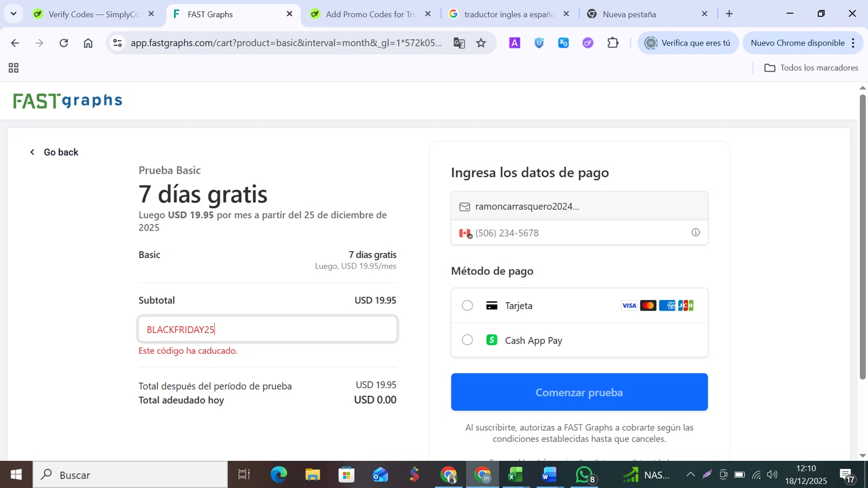
Task: Click the phone number input field
Action: click(579, 233)
